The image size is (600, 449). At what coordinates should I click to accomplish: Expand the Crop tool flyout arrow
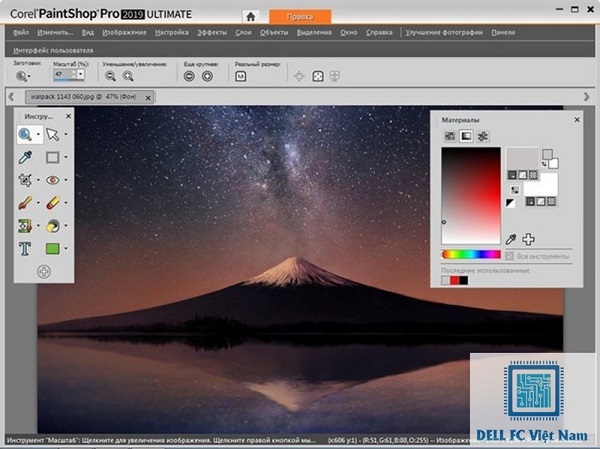[38, 180]
